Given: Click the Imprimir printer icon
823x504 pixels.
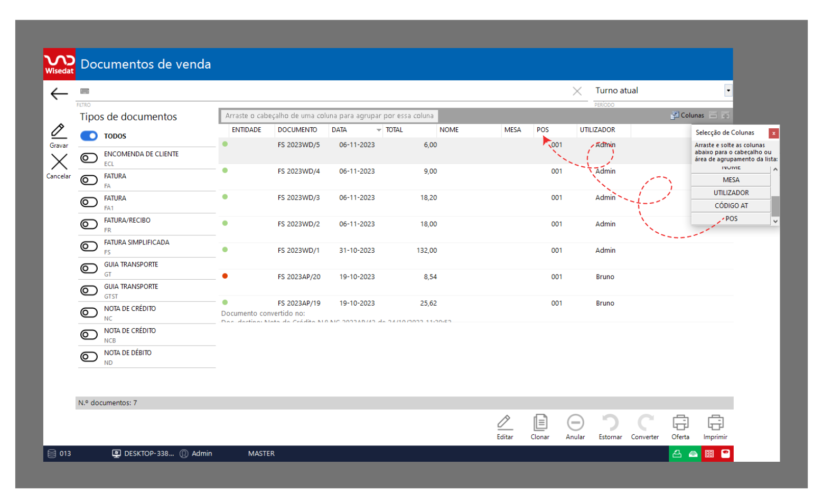Looking at the screenshot, I should tap(715, 423).
